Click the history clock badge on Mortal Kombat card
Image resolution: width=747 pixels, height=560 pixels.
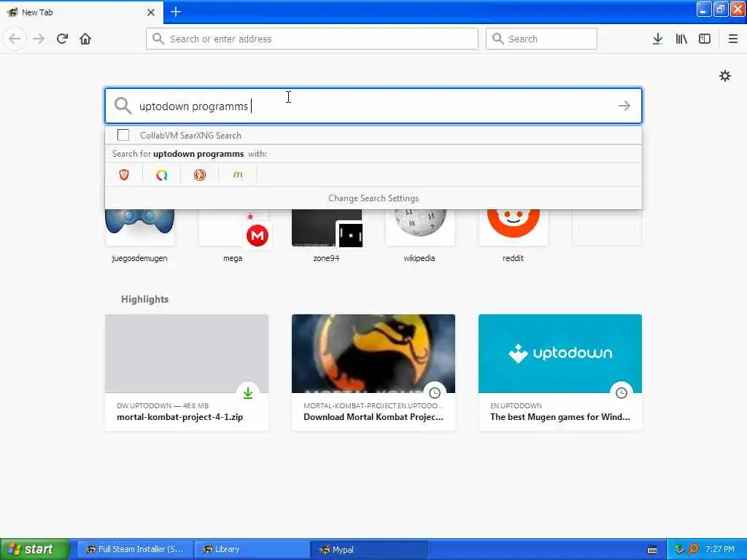click(x=435, y=393)
